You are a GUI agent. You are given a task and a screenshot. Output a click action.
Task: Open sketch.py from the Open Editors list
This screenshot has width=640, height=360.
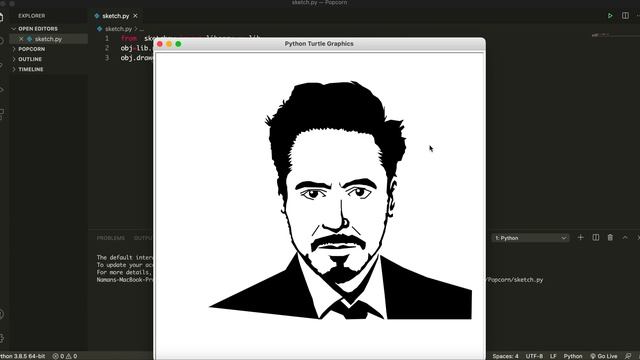click(x=48, y=39)
